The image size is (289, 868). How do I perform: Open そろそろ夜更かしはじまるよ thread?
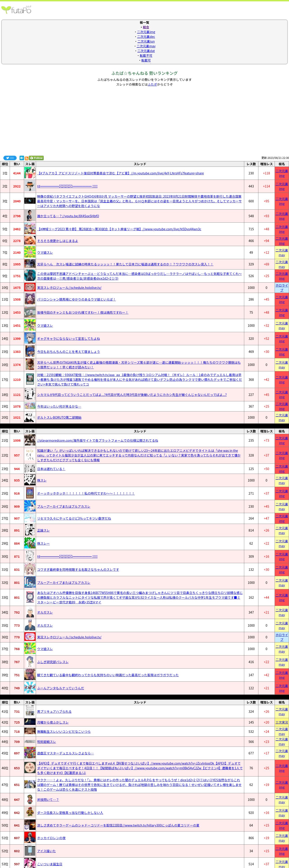coord(58,241)
